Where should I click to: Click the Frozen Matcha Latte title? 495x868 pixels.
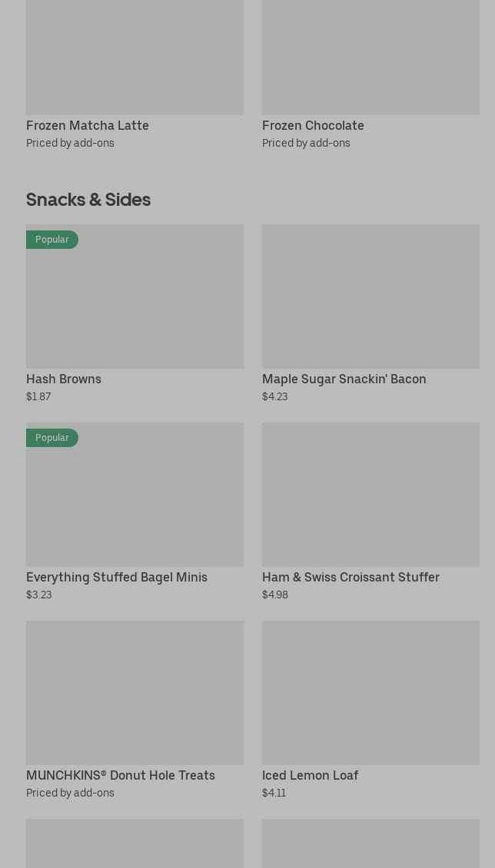[x=88, y=125]
